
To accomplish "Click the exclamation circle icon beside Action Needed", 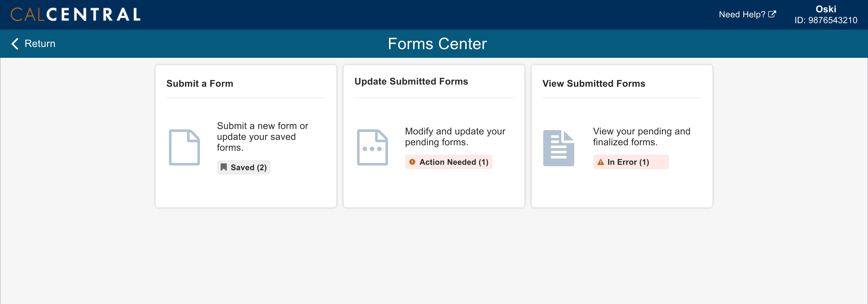I will 412,162.
